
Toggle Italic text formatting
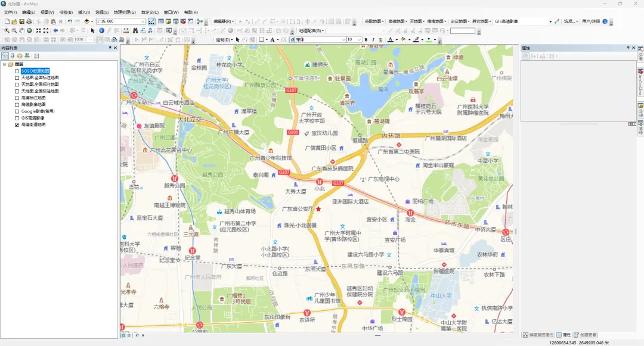[x=373, y=40]
